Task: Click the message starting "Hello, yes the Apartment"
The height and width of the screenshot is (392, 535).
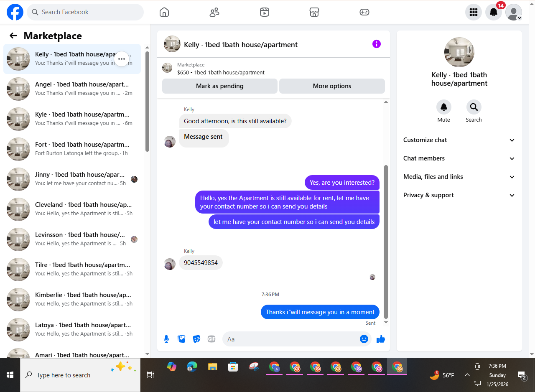Action: tap(288, 202)
